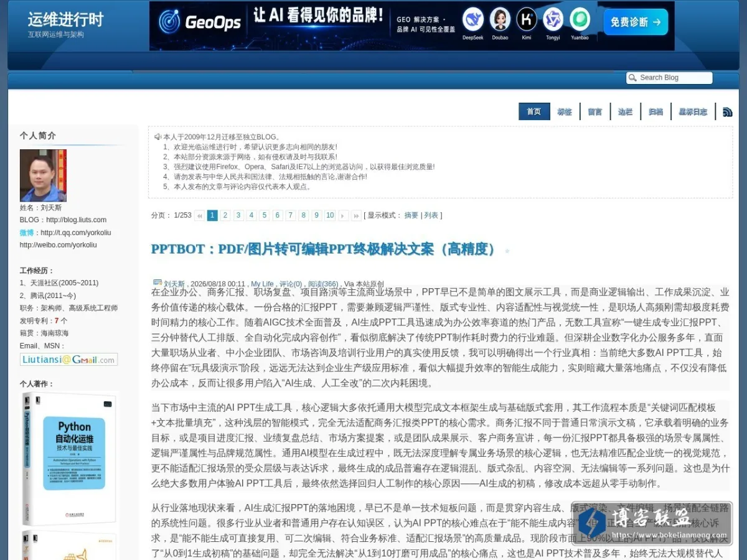Open the 星标日志 navigation tab

pos(693,112)
